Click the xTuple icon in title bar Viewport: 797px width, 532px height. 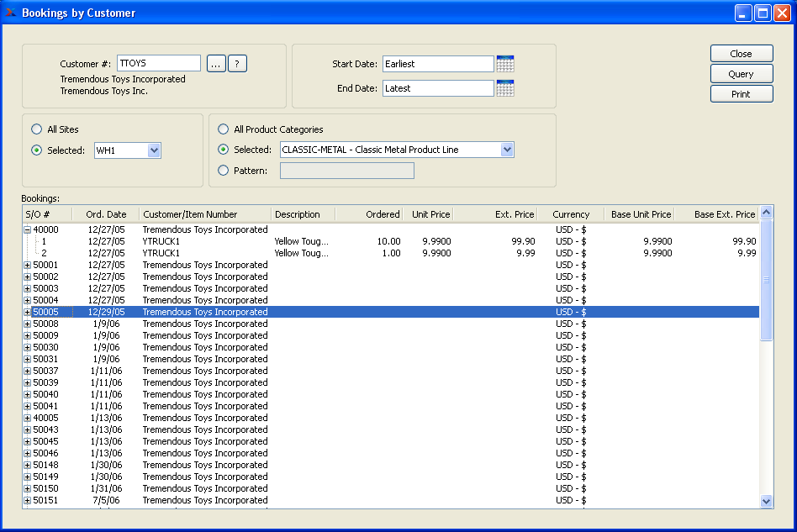[11, 13]
